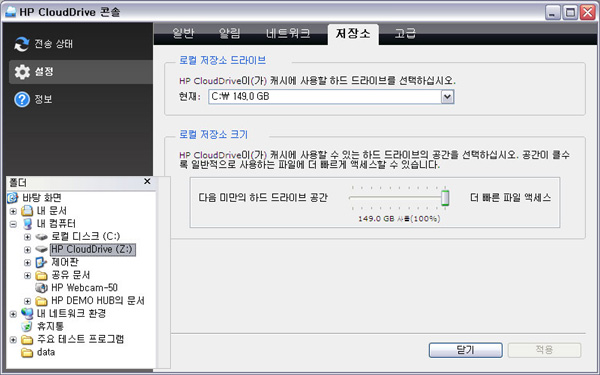Open the 정보 question mark icon
This screenshot has height=375, width=600.
click(22, 99)
